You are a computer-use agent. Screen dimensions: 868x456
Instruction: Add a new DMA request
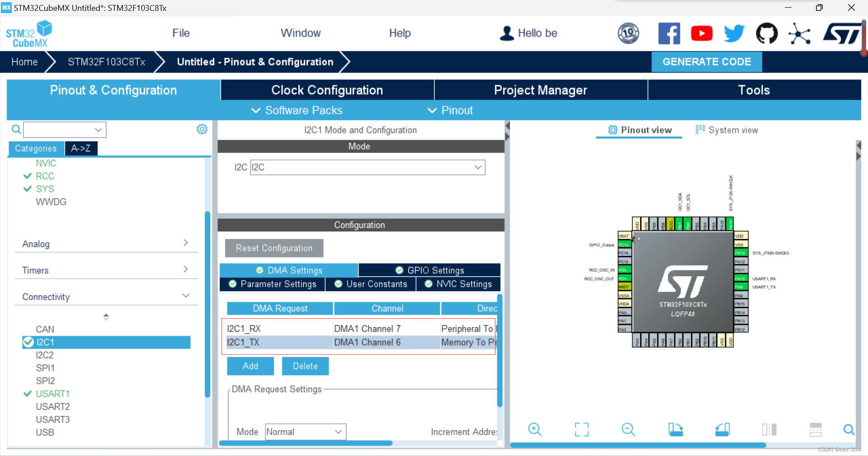pyautogui.click(x=250, y=366)
